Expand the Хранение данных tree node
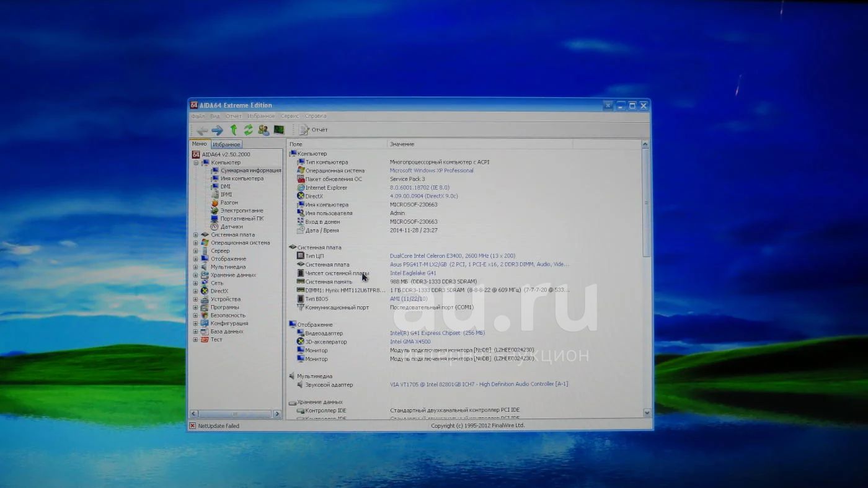Screen dimensions: 868x488 point(196,275)
